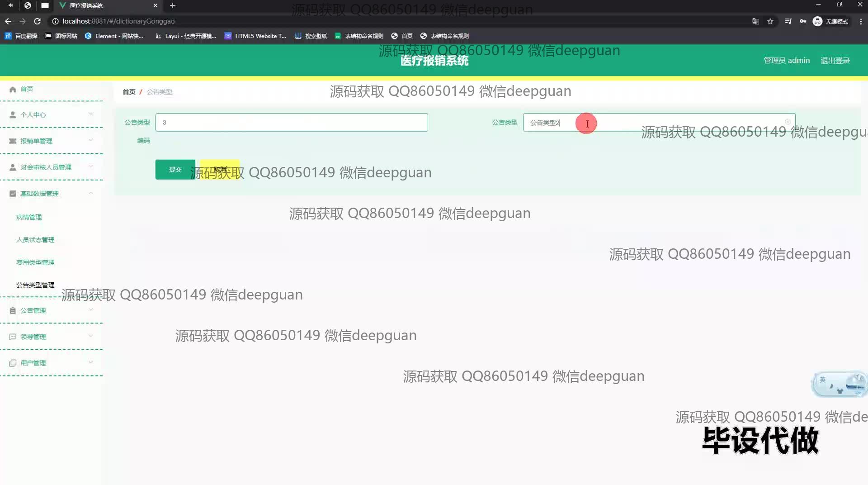Open the 百度翻译 bookmark

tap(21, 36)
